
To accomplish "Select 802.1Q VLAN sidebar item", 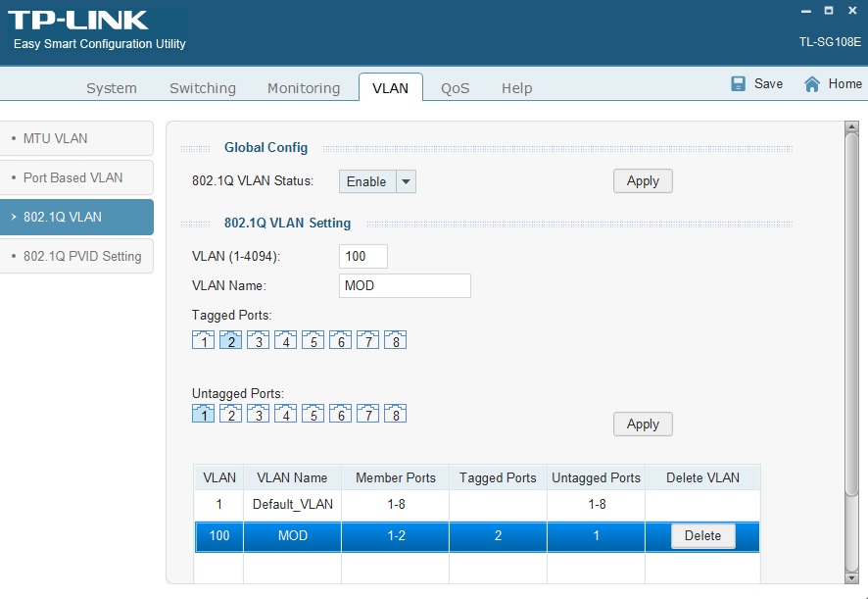I will 76,217.
